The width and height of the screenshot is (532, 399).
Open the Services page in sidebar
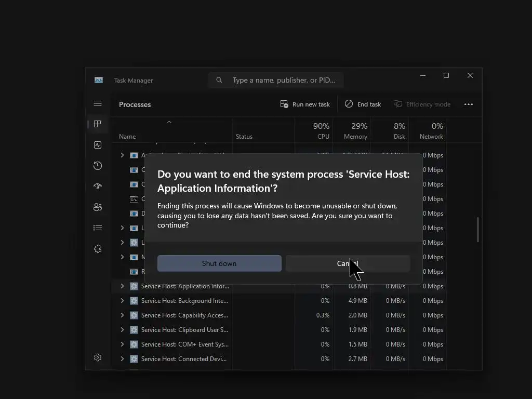pos(98,249)
